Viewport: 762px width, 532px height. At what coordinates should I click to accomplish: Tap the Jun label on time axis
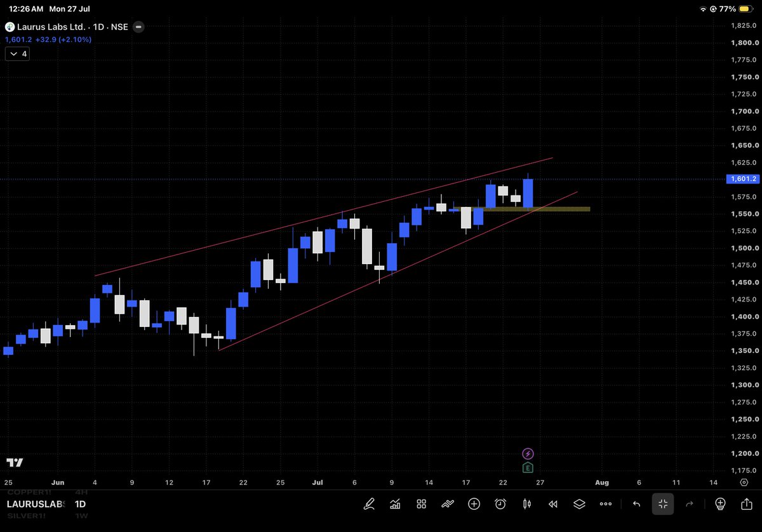pyautogui.click(x=58, y=482)
